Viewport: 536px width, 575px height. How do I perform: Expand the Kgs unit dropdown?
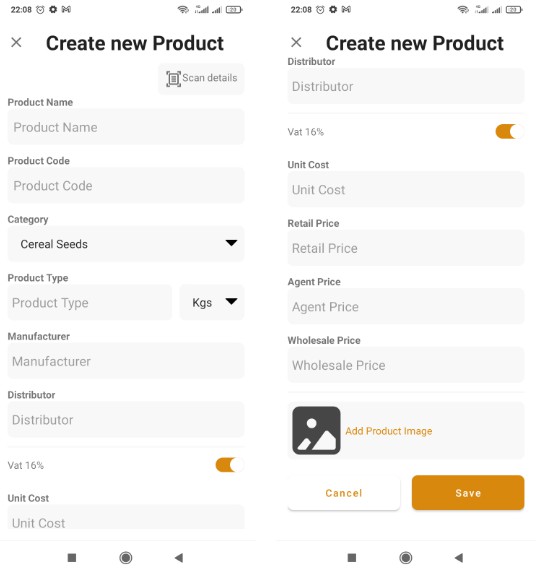[x=212, y=303]
